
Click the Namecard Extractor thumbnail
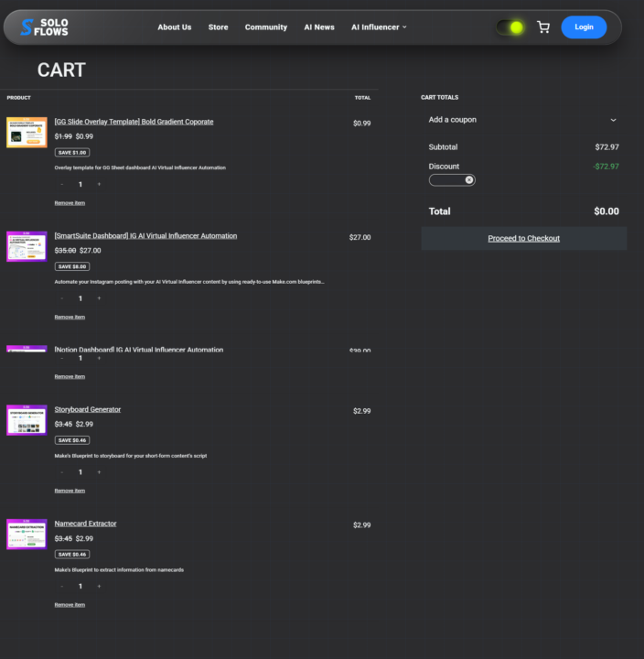click(x=27, y=535)
